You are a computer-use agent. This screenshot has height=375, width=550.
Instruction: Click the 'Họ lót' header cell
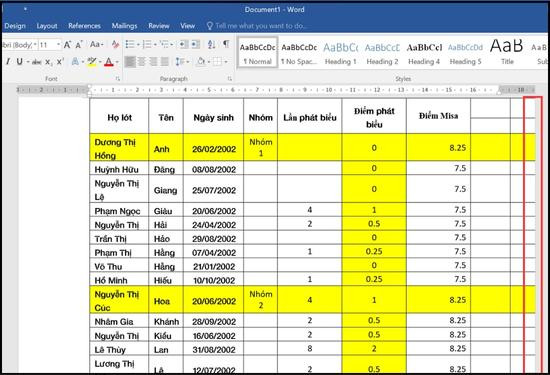tap(119, 117)
